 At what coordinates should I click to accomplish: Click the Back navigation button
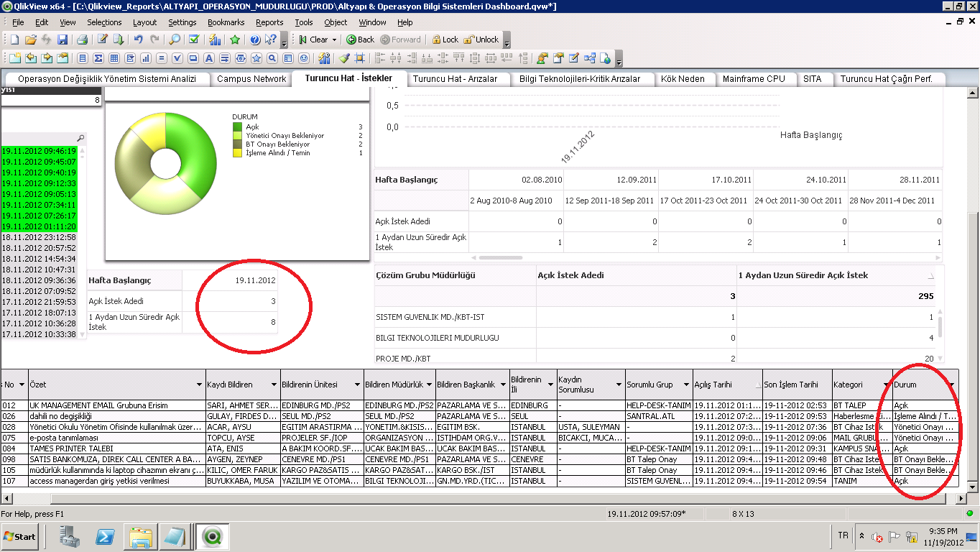coord(361,40)
